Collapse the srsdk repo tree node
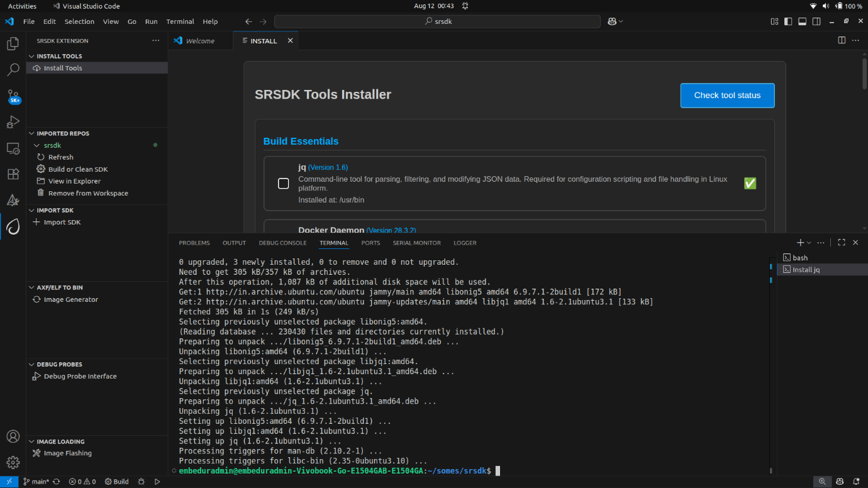Image resolution: width=868 pixels, height=488 pixels. [36, 145]
